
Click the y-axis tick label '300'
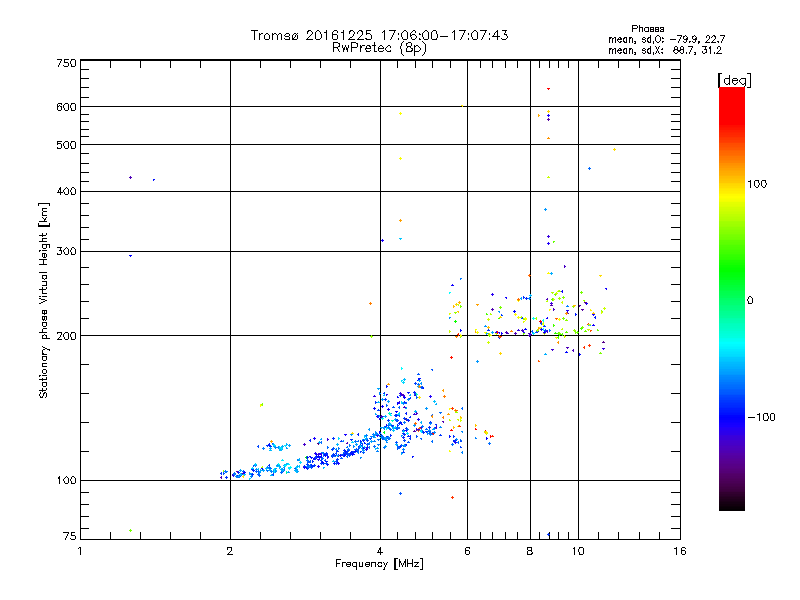tap(66, 252)
